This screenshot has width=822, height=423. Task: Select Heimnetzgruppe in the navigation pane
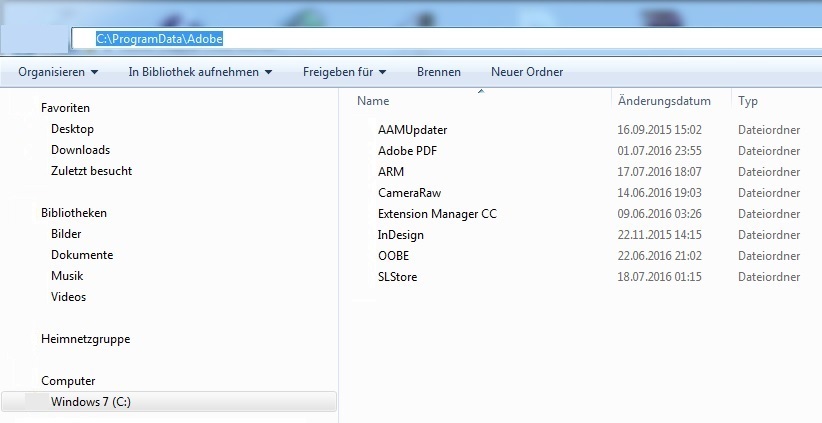(85, 339)
